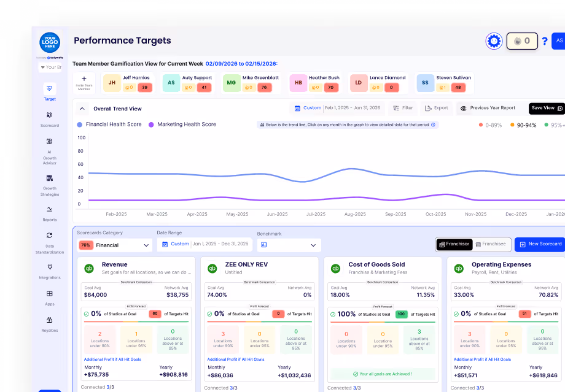Click the Save View button
This screenshot has width=565, height=392.
547,108
